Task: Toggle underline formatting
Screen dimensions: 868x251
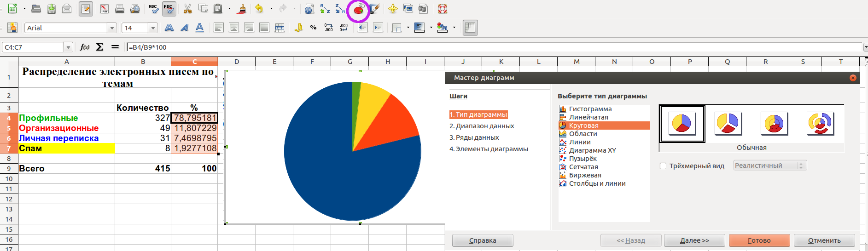Action: tap(200, 28)
